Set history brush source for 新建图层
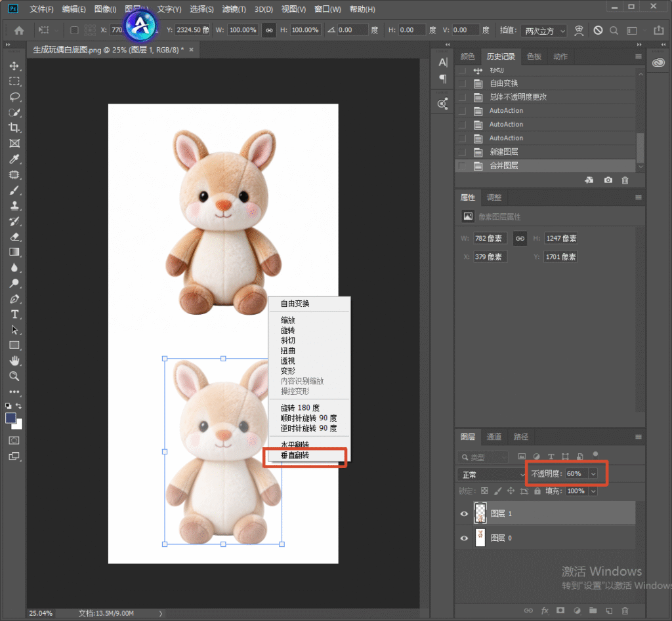 462,152
